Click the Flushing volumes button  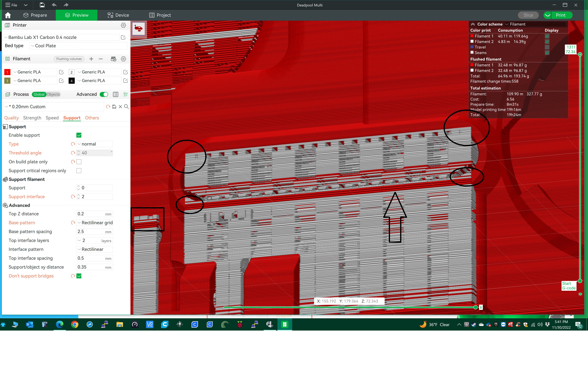tap(69, 59)
